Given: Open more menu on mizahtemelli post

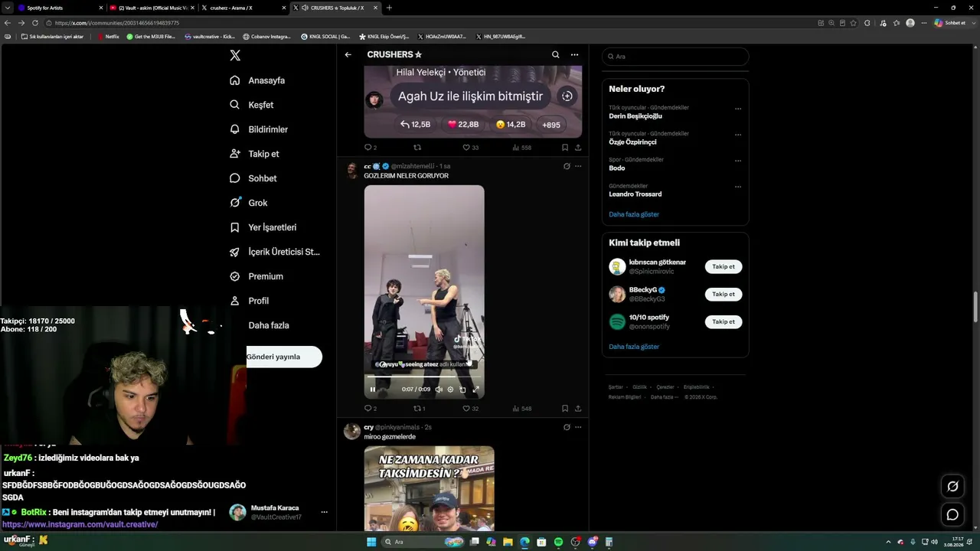Looking at the screenshot, I should pyautogui.click(x=578, y=166).
